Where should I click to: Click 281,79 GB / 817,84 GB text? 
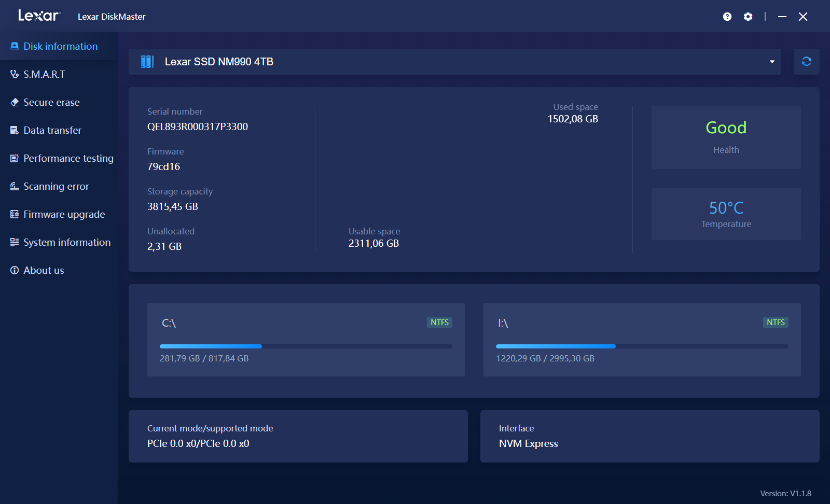[204, 358]
